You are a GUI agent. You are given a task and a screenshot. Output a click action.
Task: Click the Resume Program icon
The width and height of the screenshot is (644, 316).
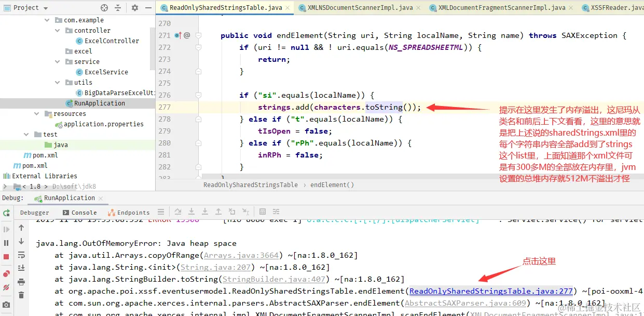6,229
